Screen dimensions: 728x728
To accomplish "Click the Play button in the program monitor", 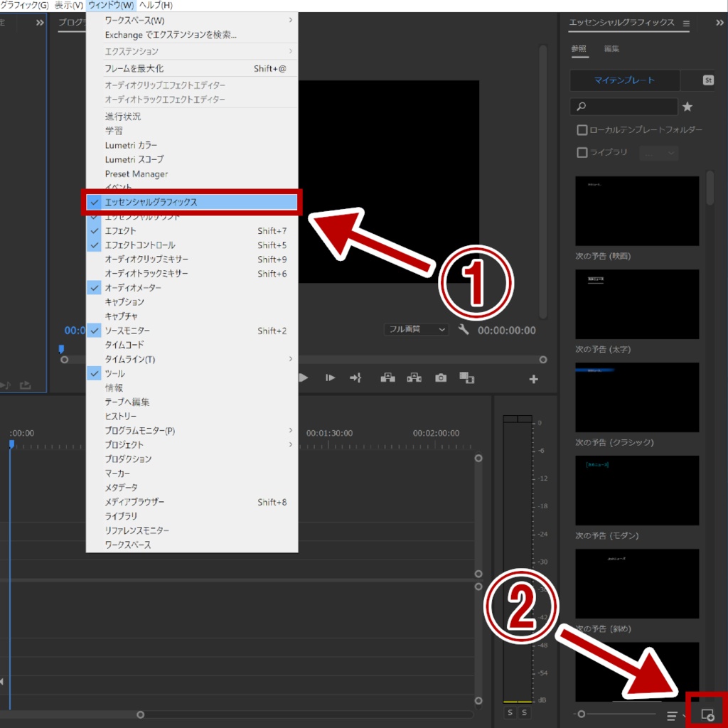I will 302,378.
